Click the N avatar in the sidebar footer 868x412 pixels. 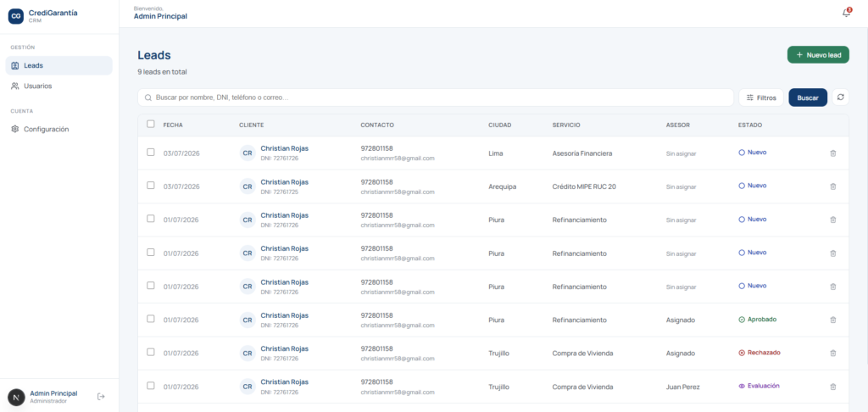point(16,397)
